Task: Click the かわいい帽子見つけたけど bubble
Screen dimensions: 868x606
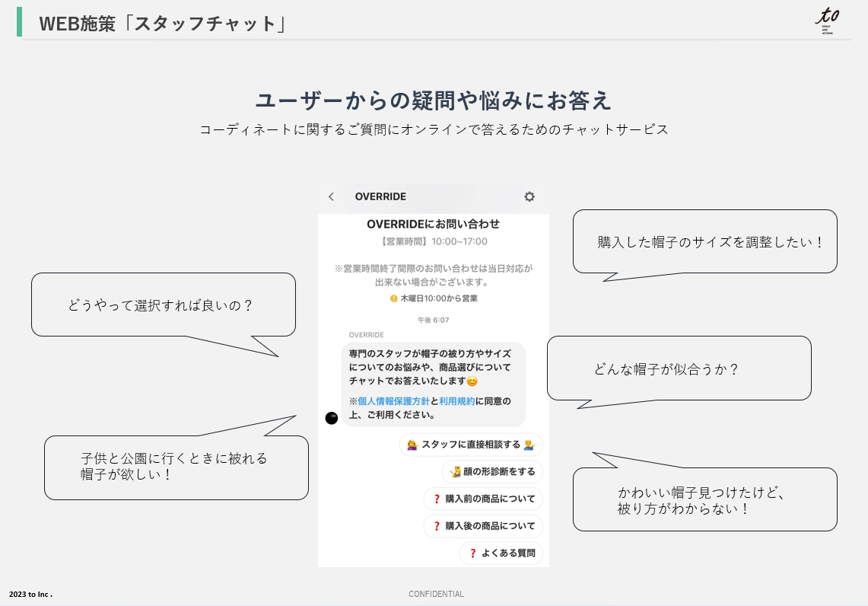Action: 704,499
